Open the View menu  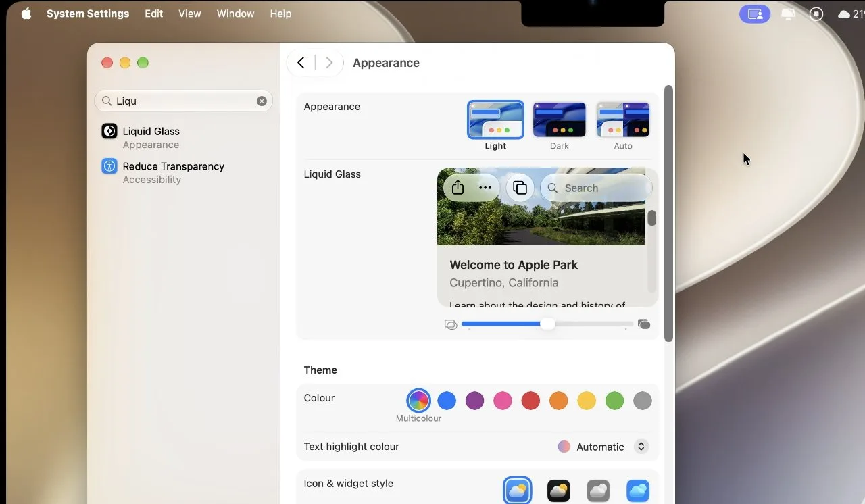click(190, 14)
